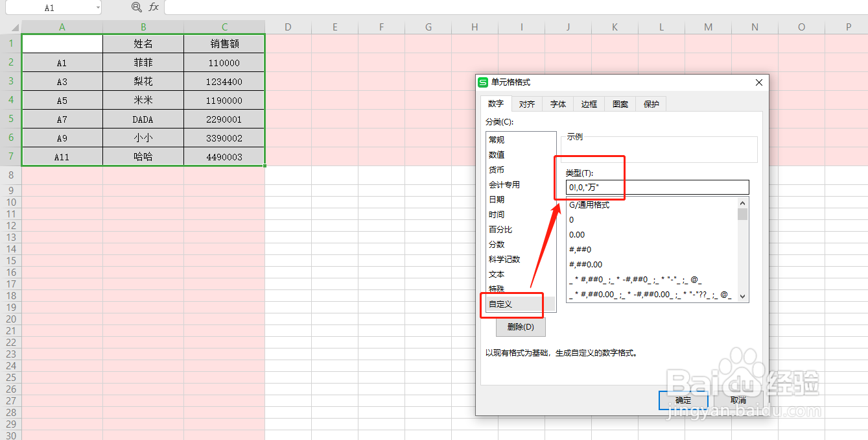Select 自定义 in category list
868x440 pixels.
[x=521, y=304]
